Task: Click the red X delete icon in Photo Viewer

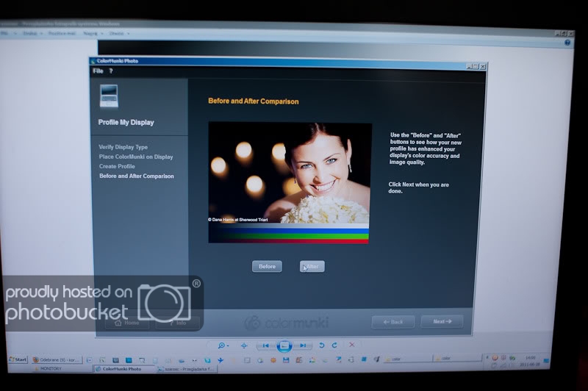Action: pyautogui.click(x=352, y=345)
